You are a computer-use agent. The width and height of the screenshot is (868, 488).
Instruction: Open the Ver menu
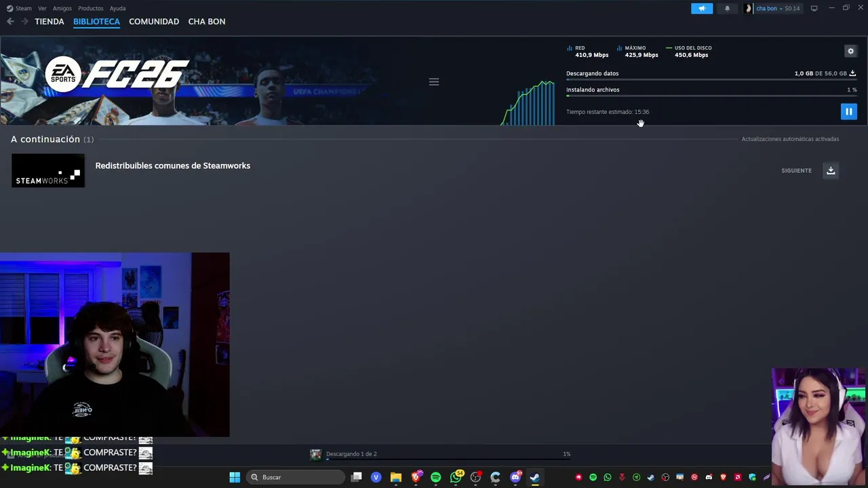(42, 8)
